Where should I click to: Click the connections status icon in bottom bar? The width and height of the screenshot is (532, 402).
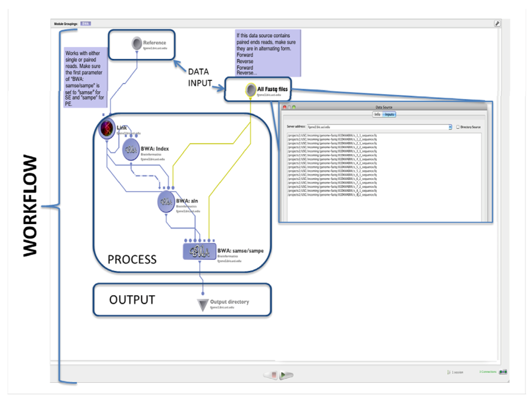503,372
